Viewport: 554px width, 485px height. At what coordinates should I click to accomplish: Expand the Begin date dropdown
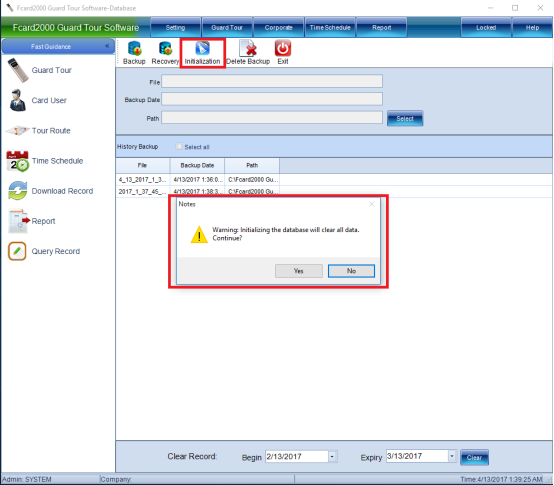[x=332, y=457]
